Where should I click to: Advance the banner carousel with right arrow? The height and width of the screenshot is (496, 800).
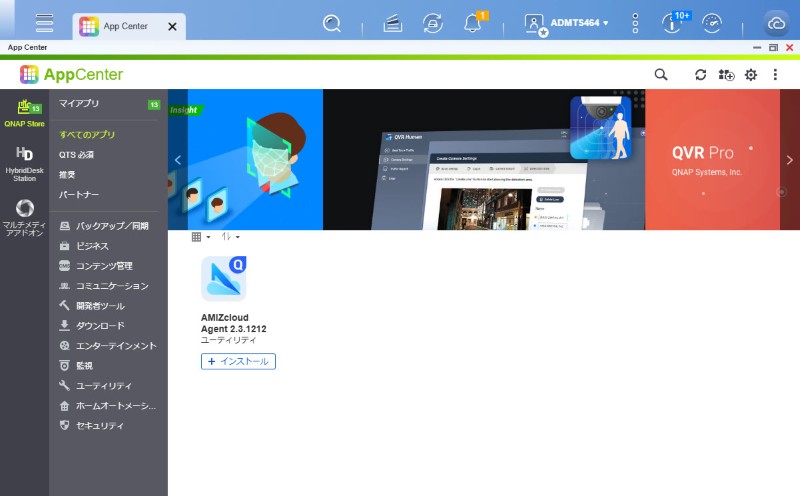pos(789,160)
